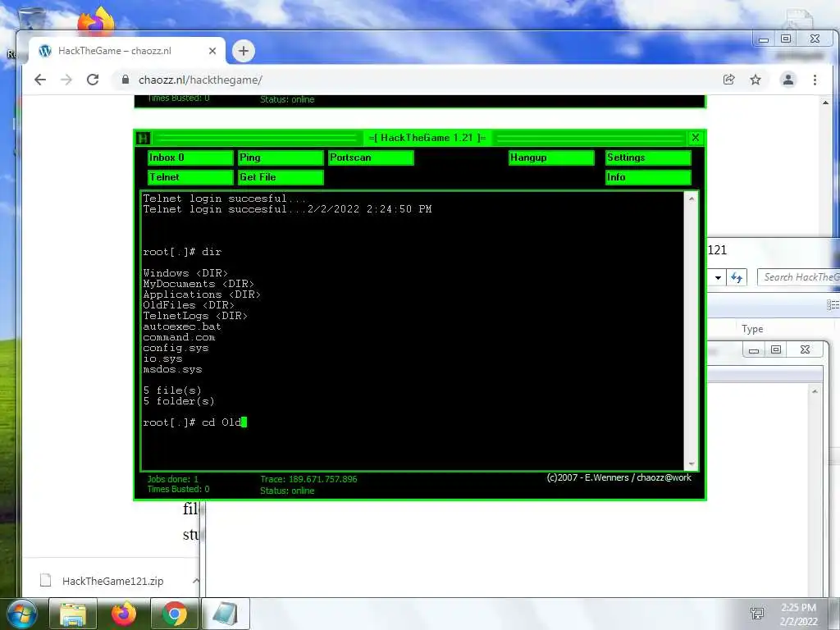Open a new Chrome tab
This screenshot has height=630, width=840.
click(243, 51)
